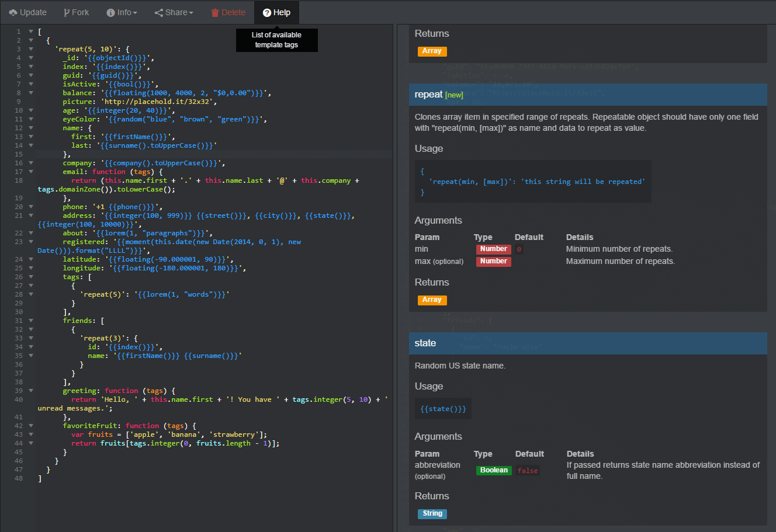Fold the greeting function on line 39
The image size is (776, 532).
tap(31, 391)
